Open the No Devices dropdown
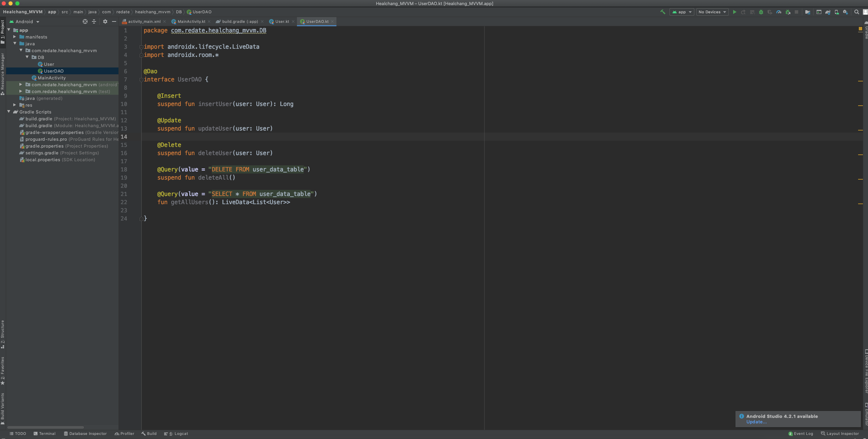868x439 pixels. tap(712, 12)
